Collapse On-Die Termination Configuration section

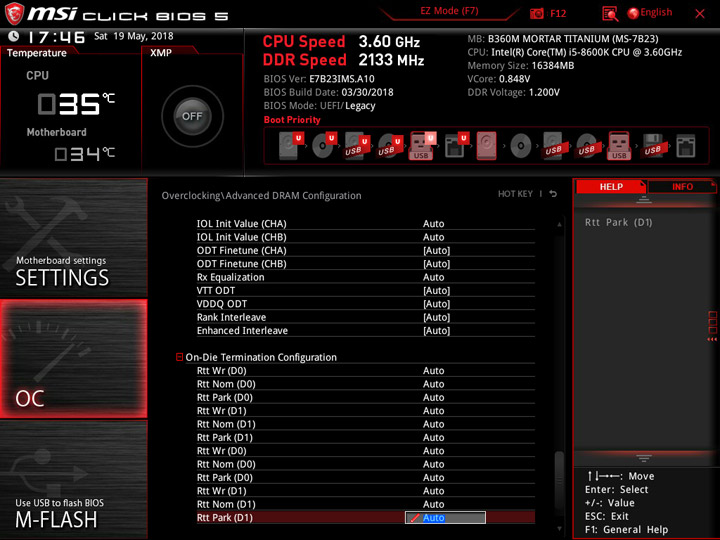[x=180, y=357]
